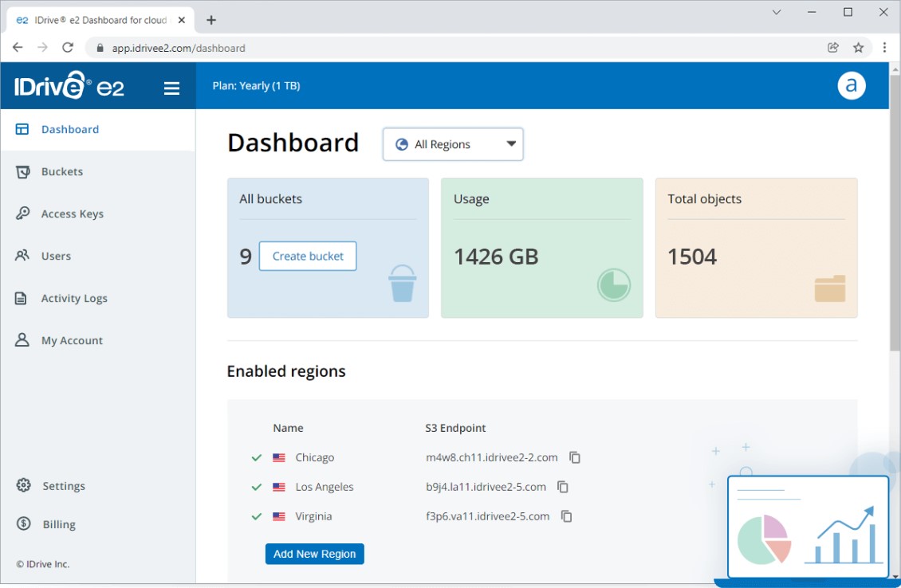The image size is (901, 588).
Task: Open My Account in the sidebar
Action: (x=98, y=340)
